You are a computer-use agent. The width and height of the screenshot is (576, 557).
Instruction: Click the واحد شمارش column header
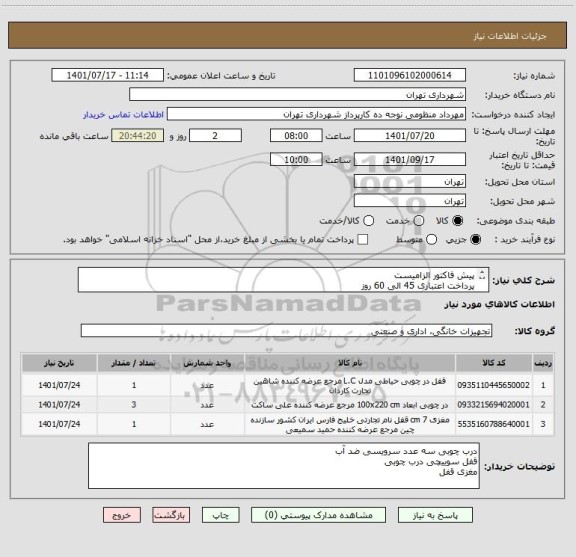click(x=207, y=363)
